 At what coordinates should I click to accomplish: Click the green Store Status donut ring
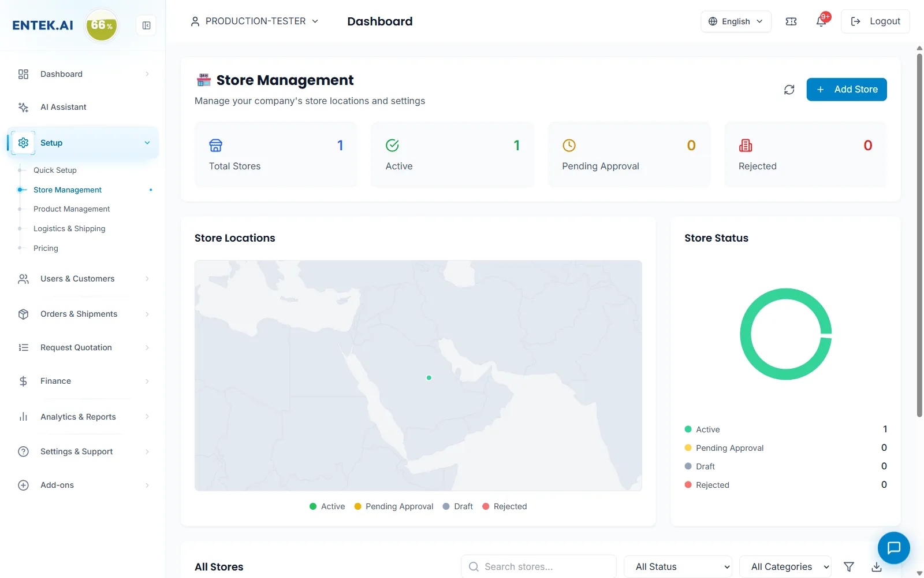(746, 334)
